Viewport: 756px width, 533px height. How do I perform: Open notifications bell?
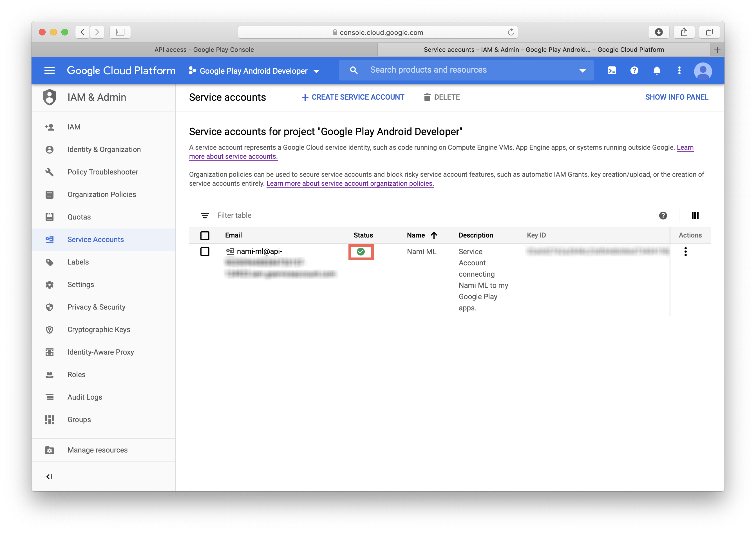click(657, 70)
